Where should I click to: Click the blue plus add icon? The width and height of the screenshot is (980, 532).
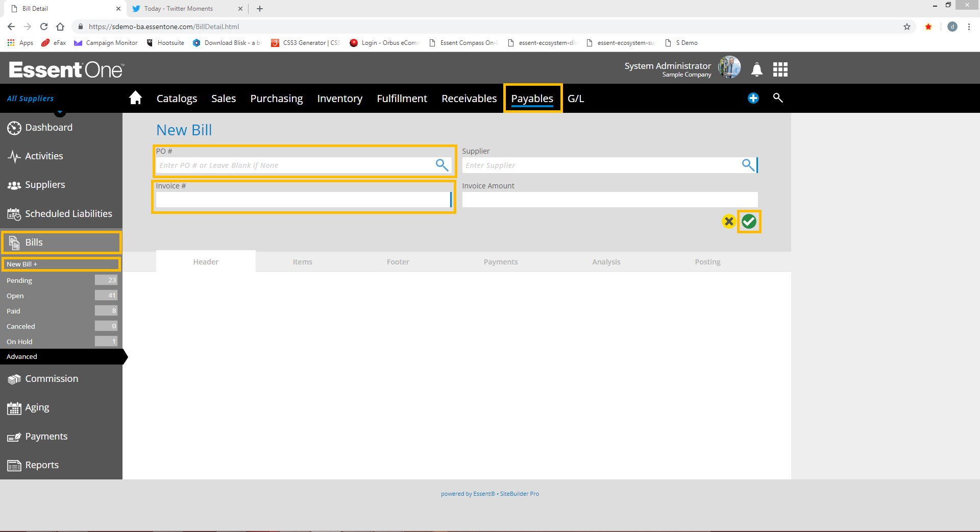coord(753,98)
